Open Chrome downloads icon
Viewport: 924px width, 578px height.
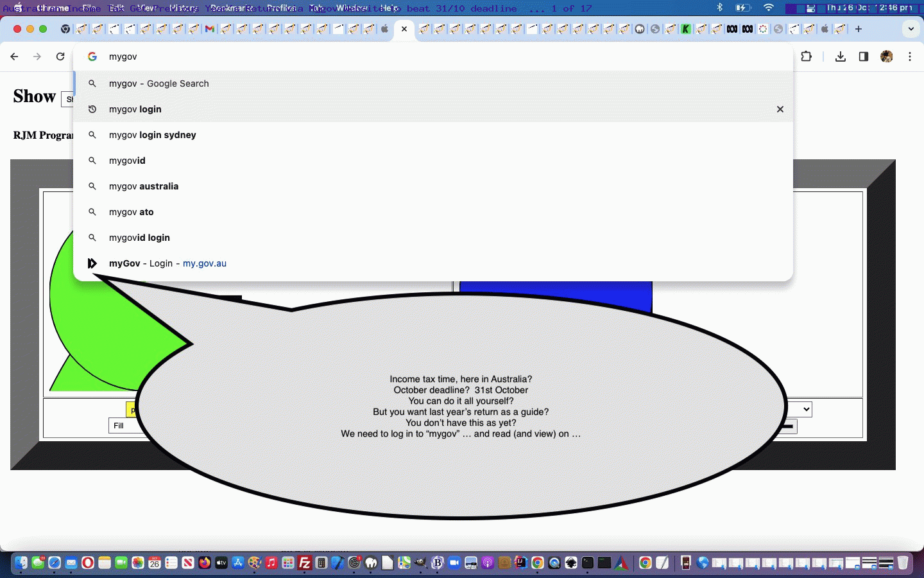841,57
